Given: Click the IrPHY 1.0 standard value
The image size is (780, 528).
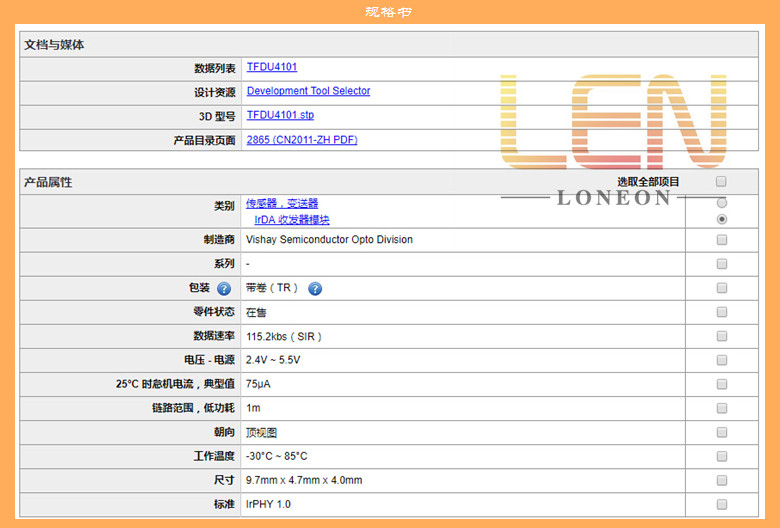Looking at the screenshot, I should tap(268, 504).
